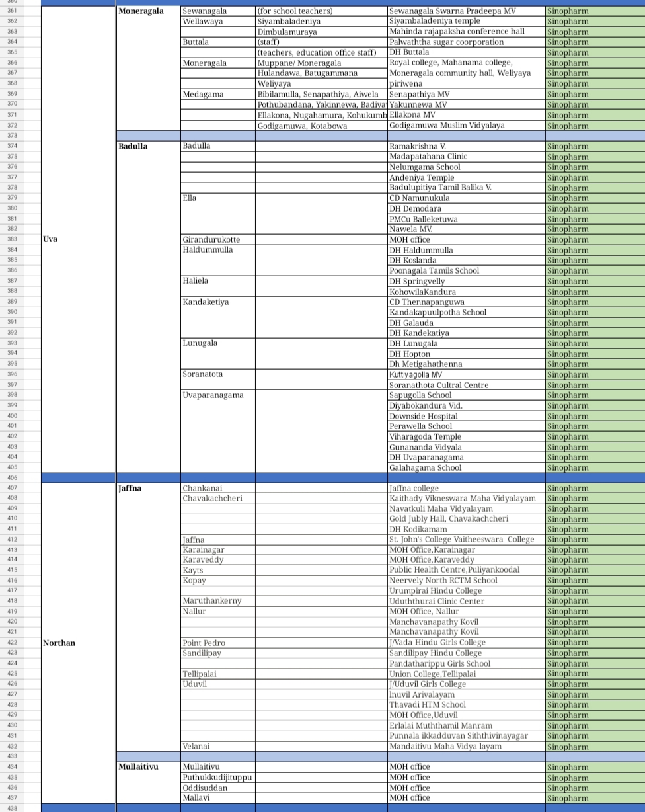Click the Sapugolla School cell
This screenshot has height=812, width=645.
click(467, 395)
